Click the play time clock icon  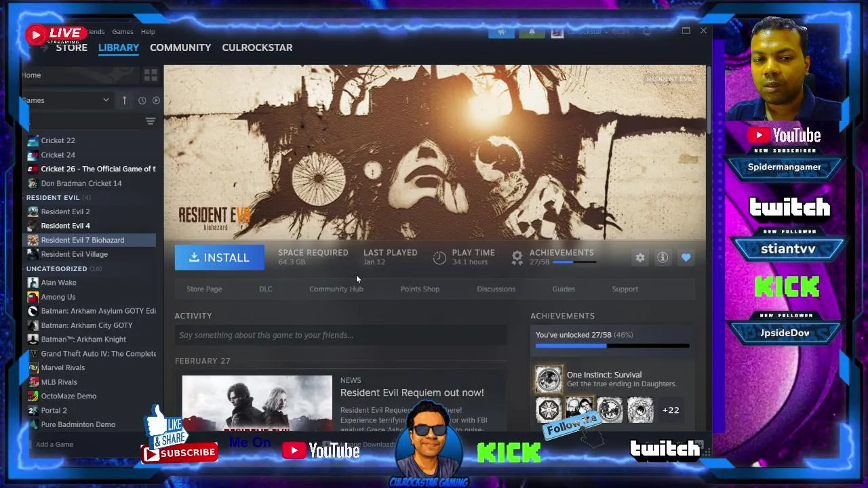(x=439, y=258)
